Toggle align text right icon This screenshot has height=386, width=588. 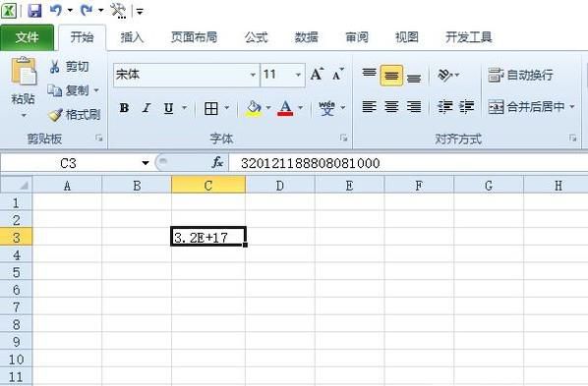pyautogui.click(x=414, y=107)
